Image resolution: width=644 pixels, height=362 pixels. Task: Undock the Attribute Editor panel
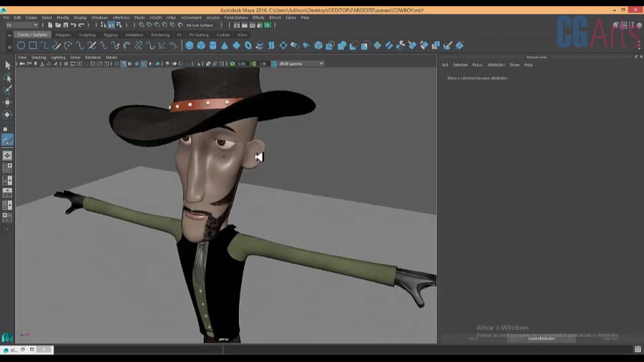click(636, 57)
